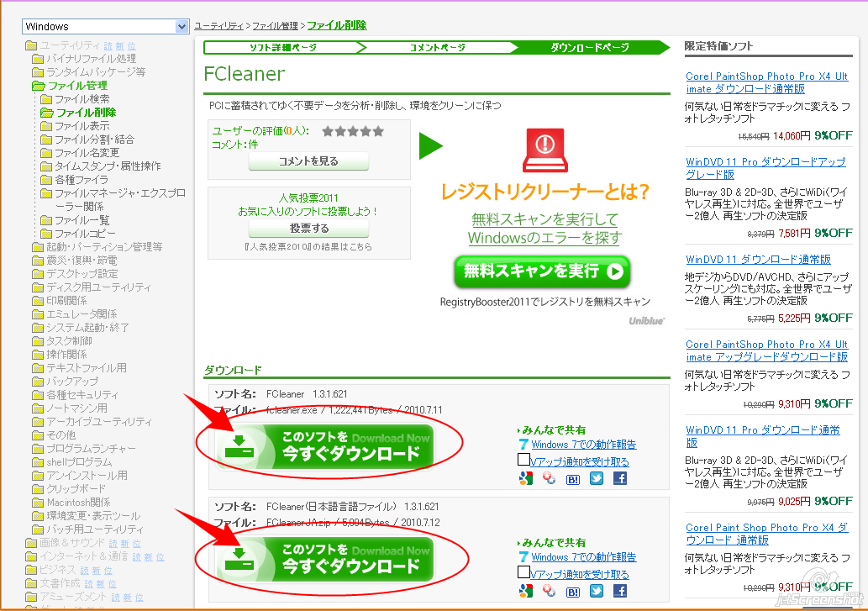The width and height of the screenshot is (868, 611).
Task: Open ファイル一覧 category in tree
Action: point(82,220)
